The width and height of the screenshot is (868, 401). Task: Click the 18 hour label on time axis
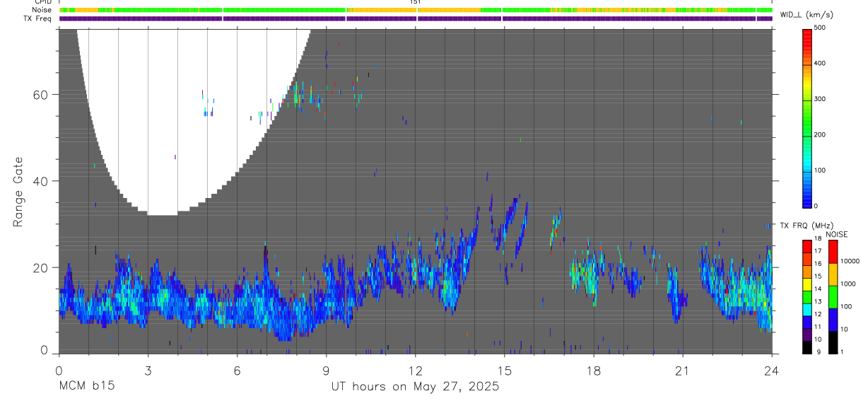click(x=593, y=370)
